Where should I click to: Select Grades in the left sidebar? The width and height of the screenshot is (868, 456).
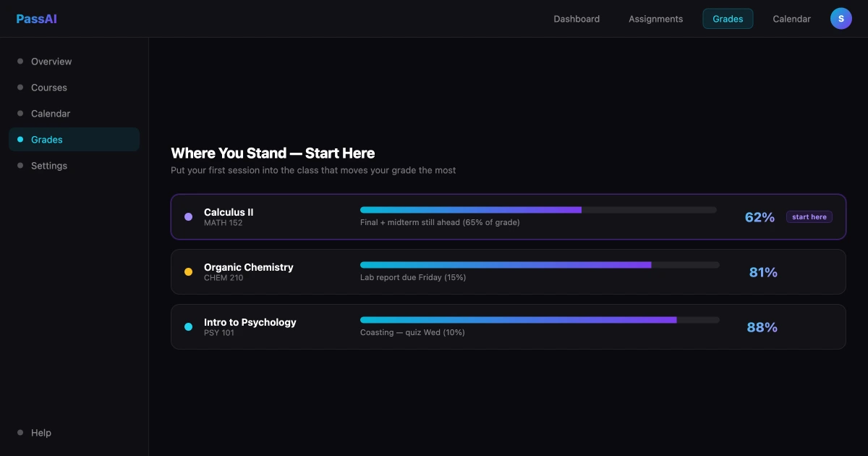74,140
